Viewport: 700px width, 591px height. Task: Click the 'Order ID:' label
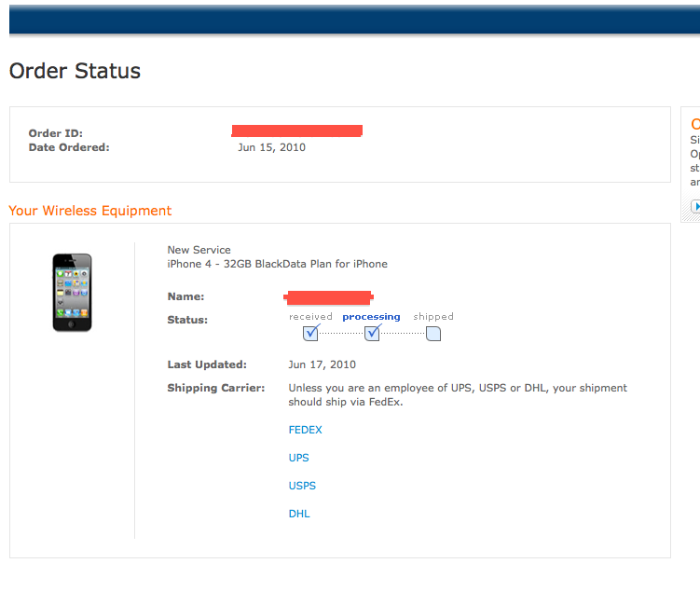point(55,133)
